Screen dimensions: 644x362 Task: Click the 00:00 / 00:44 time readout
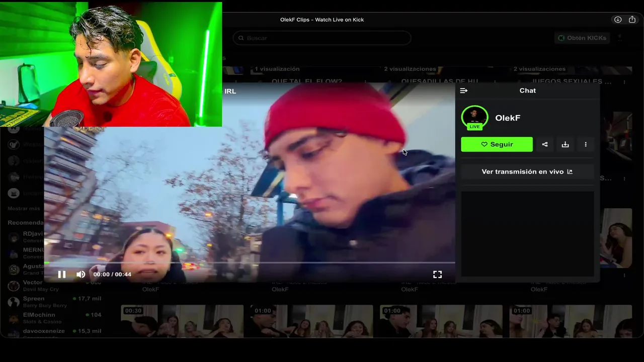[x=112, y=274]
